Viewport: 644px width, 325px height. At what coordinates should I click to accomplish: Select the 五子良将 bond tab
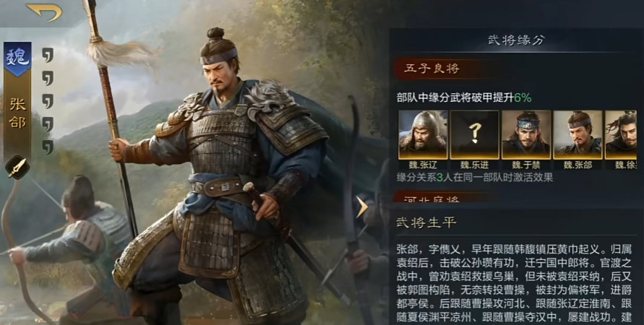tap(432, 69)
